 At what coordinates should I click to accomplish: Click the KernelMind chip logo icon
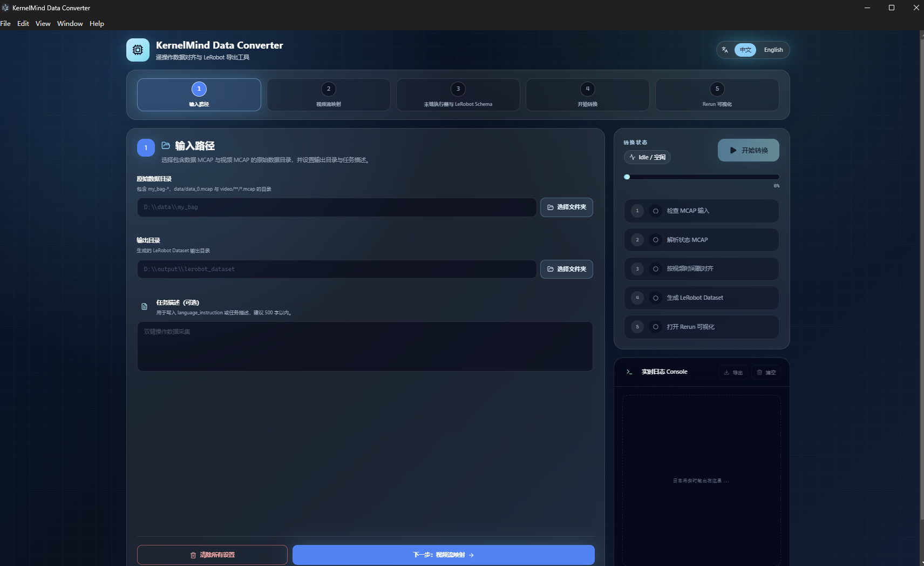coord(138,50)
